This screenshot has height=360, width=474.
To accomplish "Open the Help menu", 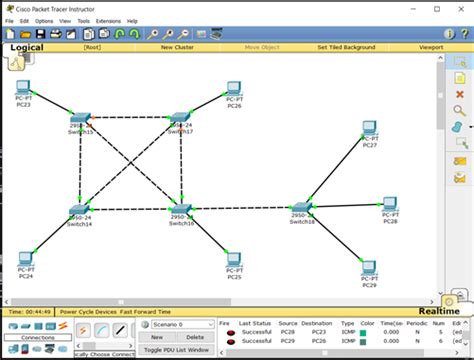I will (132, 21).
